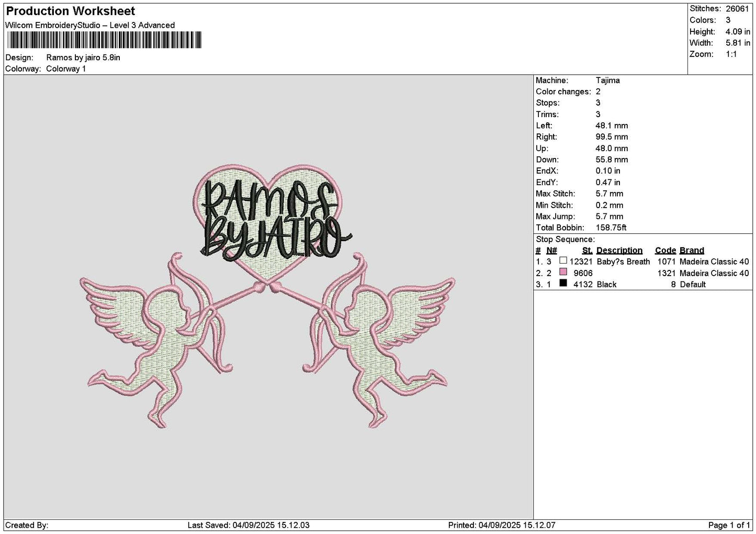
Task: Click the 'Created By:' footer label
Action: [x=27, y=525]
